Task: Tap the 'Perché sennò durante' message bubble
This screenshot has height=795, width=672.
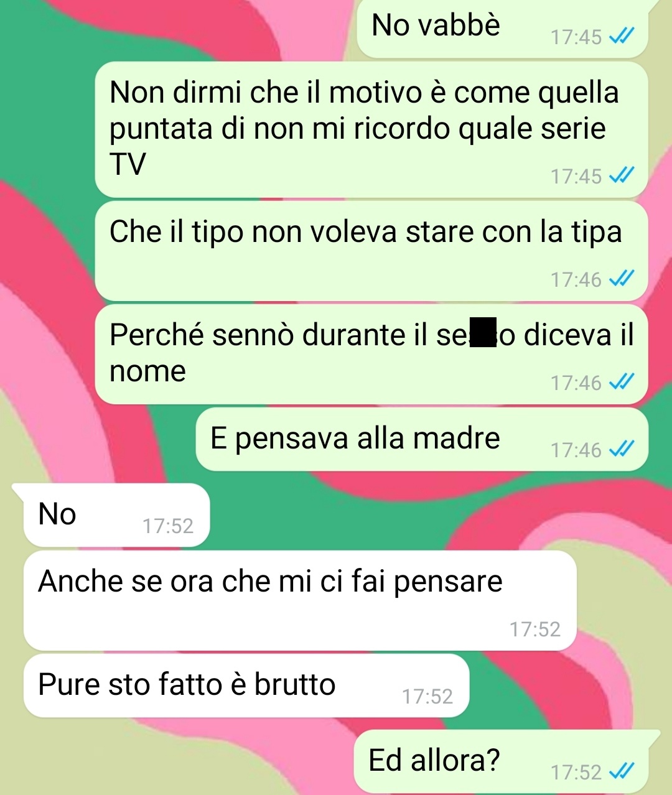Action: (x=371, y=354)
